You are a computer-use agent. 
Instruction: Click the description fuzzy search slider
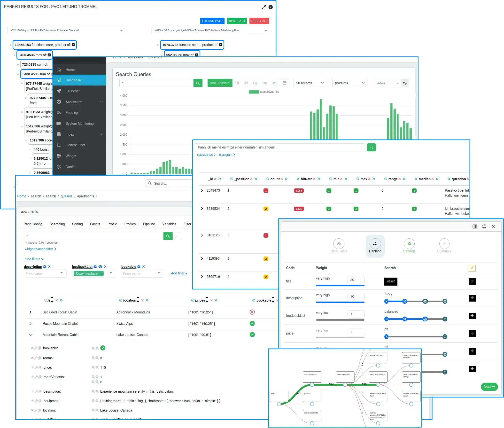tap(415, 301)
